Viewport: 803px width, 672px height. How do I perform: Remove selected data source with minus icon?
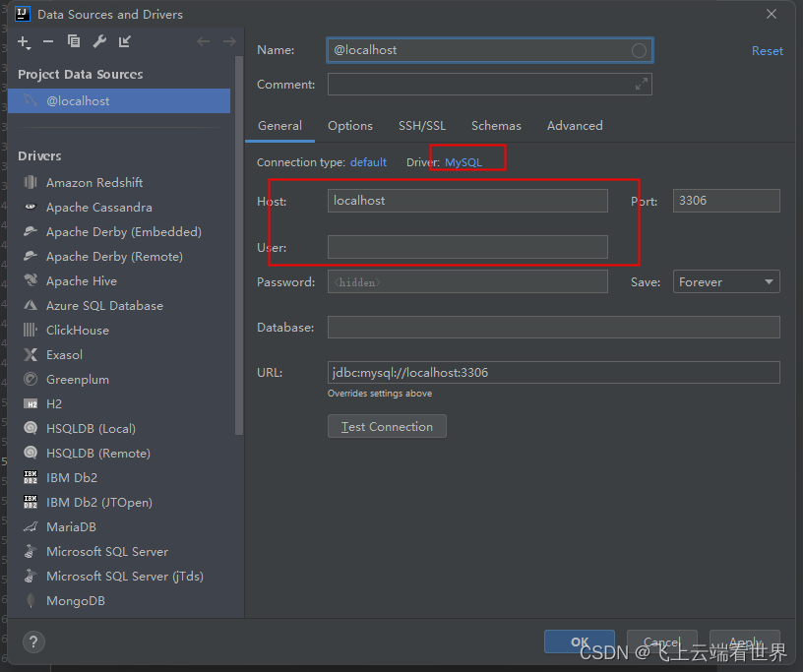48,41
